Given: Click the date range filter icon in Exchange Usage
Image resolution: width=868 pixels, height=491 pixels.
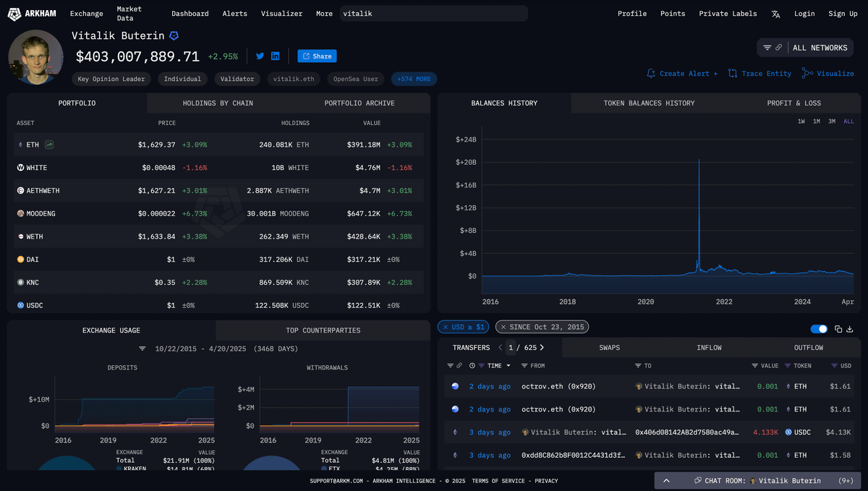Looking at the screenshot, I should pos(142,349).
